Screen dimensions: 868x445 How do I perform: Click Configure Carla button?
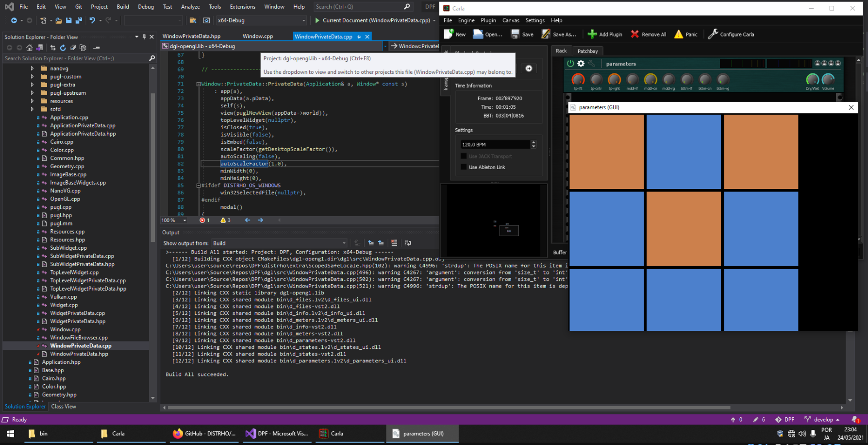click(x=731, y=34)
